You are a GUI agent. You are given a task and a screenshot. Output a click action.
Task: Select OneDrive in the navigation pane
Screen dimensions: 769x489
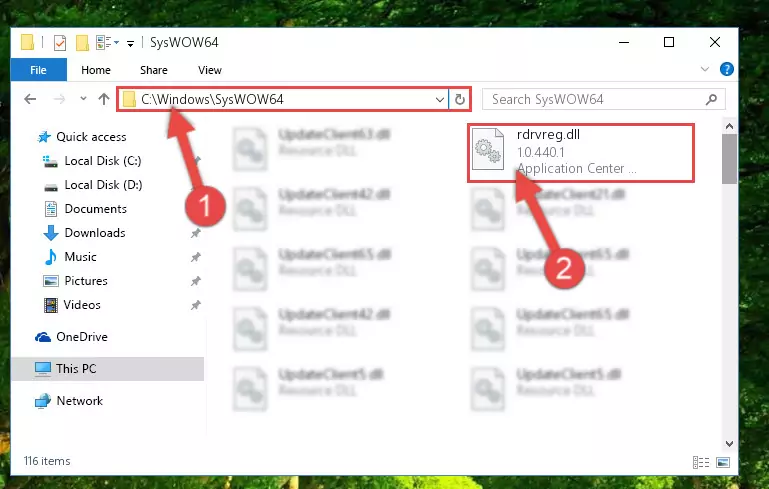pos(82,337)
